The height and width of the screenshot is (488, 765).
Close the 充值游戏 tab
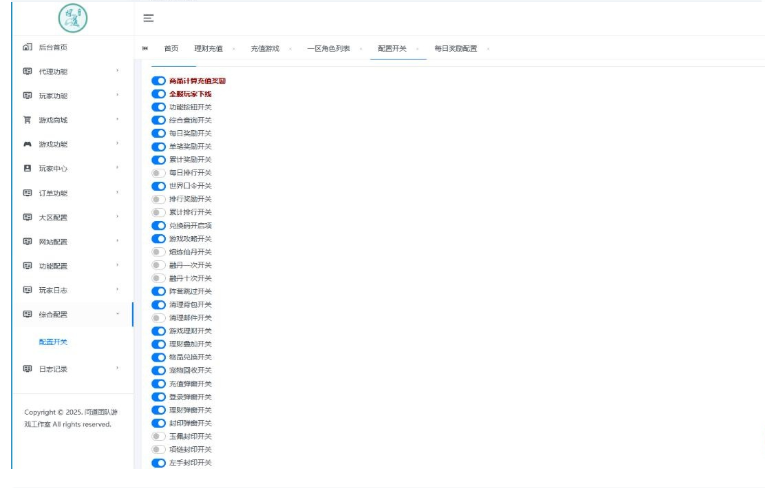coord(290,49)
